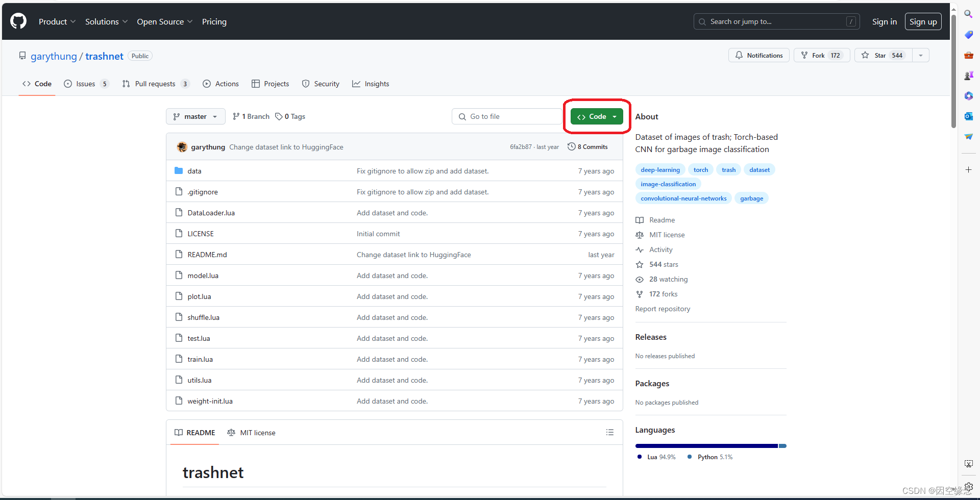Screen dimensions: 980x500
Task: Click the trashnet repository name
Action: click(104, 56)
